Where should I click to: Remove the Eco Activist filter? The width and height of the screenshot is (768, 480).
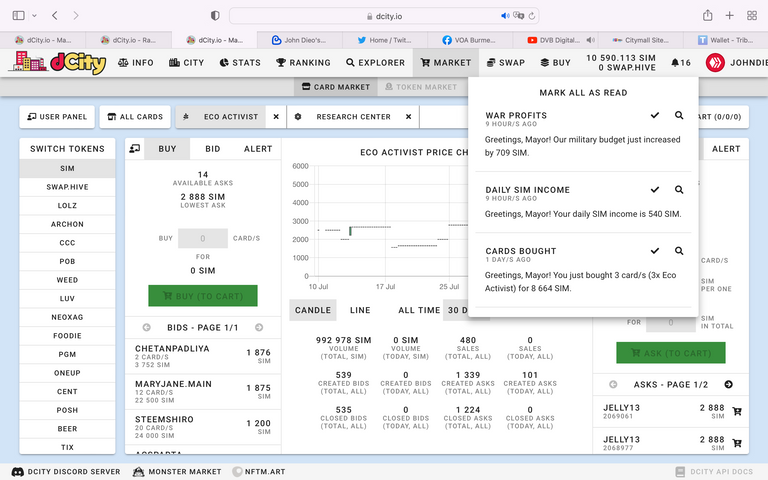coord(276,117)
